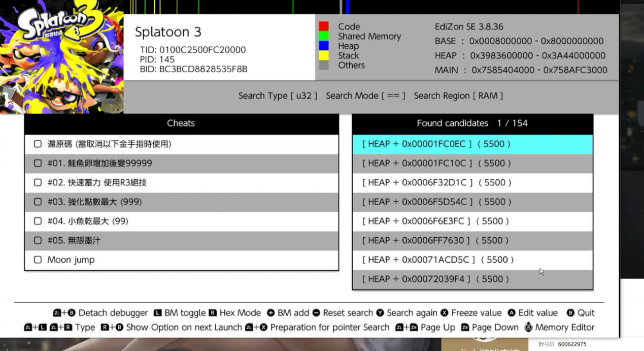Click the yellow Stack legend swatch
The height and width of the screenshot is (351, 644).
click(x=324, y=55)
